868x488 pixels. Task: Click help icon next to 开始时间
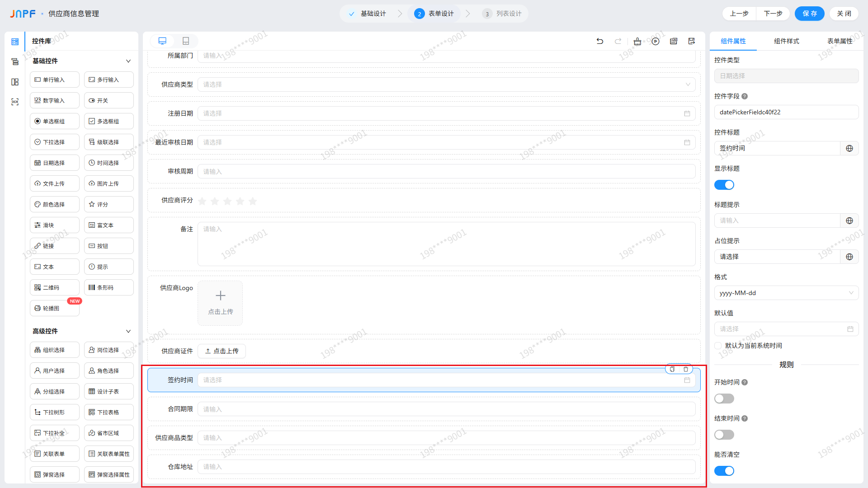tap(745, 382)
